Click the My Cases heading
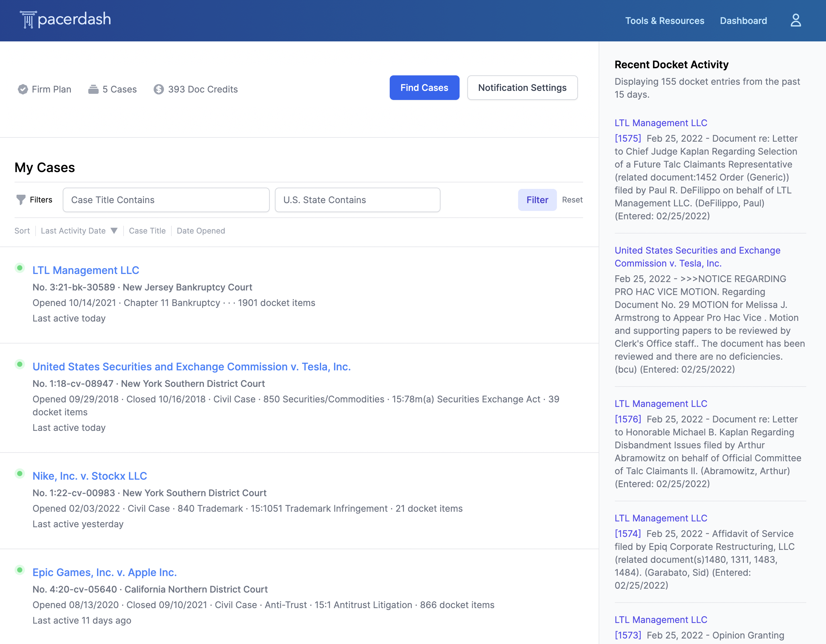Image resolution: width=826 pixels, height=644 pixels. pos(45,168)
